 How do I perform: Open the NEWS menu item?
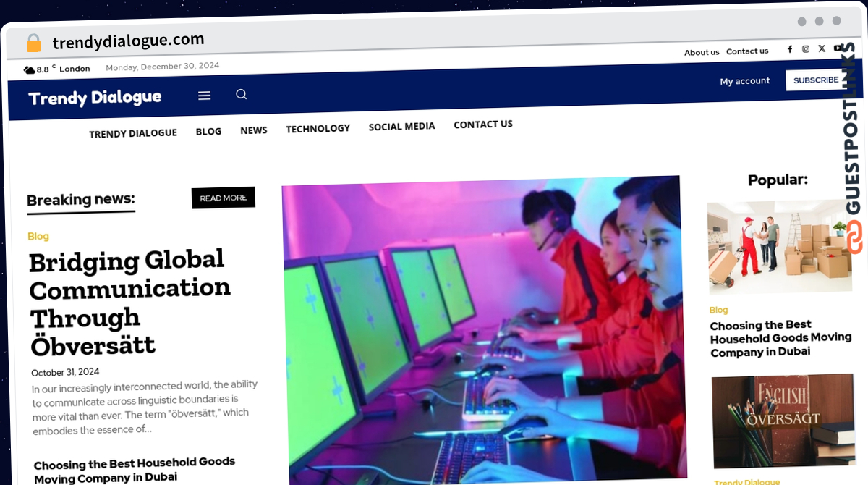254,130
